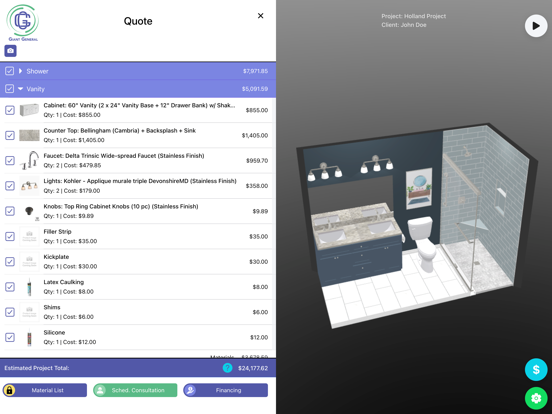The width and height of the screenshot is (552, 414).
Task: Click the blue vanity cabinet in 3D view
Action: point(361,261)
